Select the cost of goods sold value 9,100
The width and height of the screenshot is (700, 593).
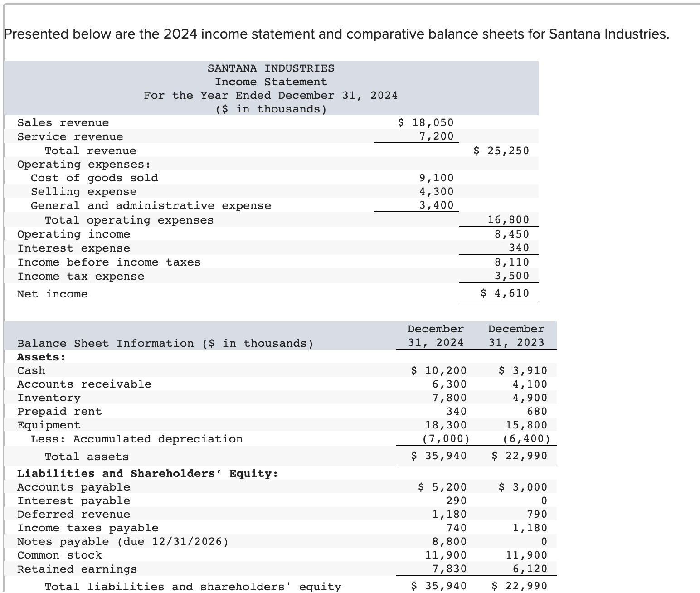pyautogui.click(x=436, y=178)
